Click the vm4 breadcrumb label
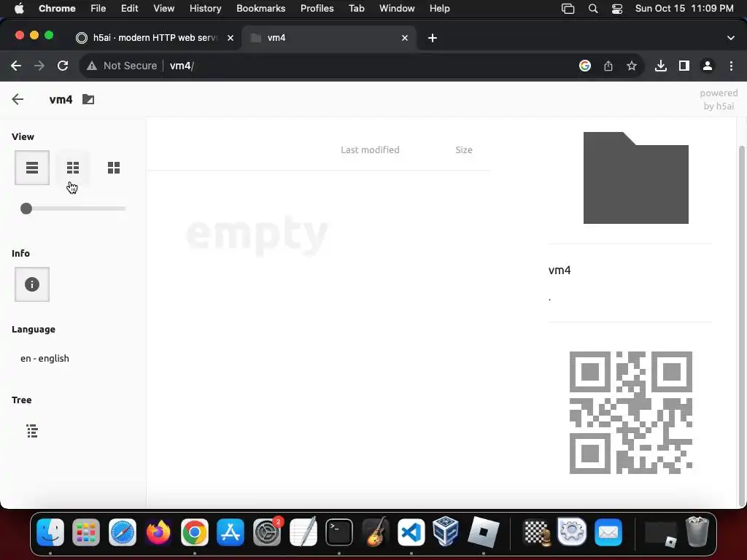Image resolution: width=747 pixels, height=560 pixels. (x=61, y=99)
